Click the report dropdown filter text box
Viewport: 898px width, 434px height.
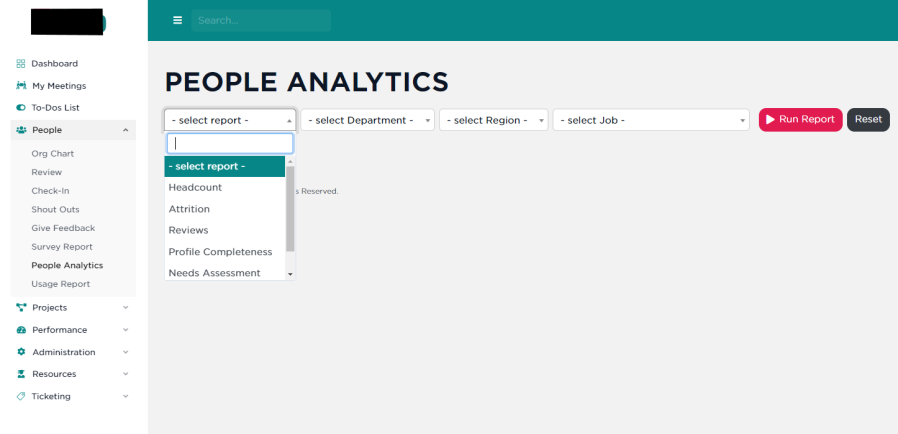[230, 143]
